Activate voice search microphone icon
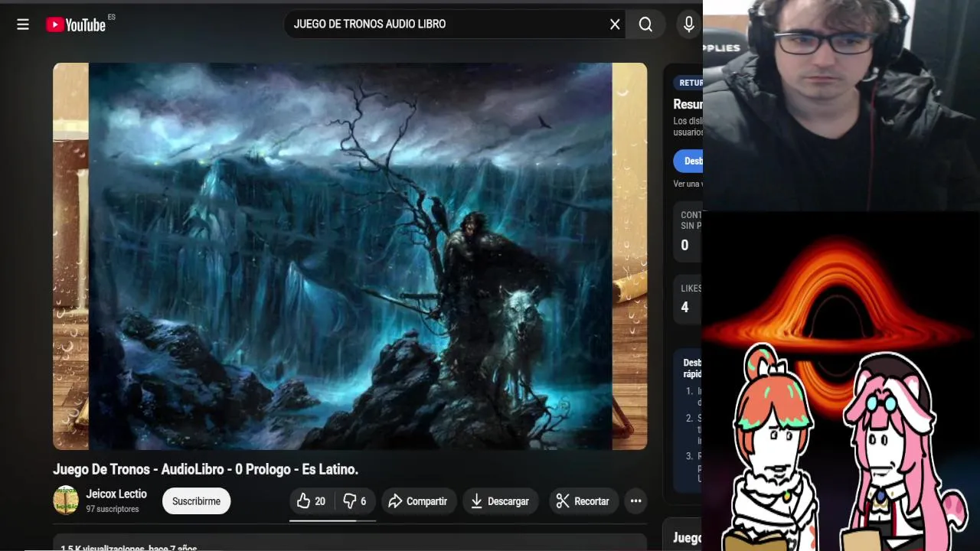980x551 pixels. (689, 24)
